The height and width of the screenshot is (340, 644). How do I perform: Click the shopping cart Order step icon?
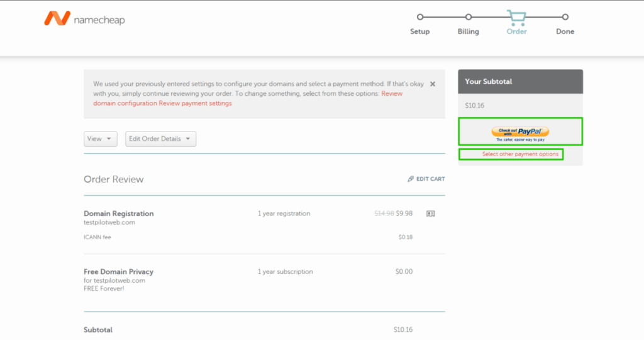(x=516, y=18)
